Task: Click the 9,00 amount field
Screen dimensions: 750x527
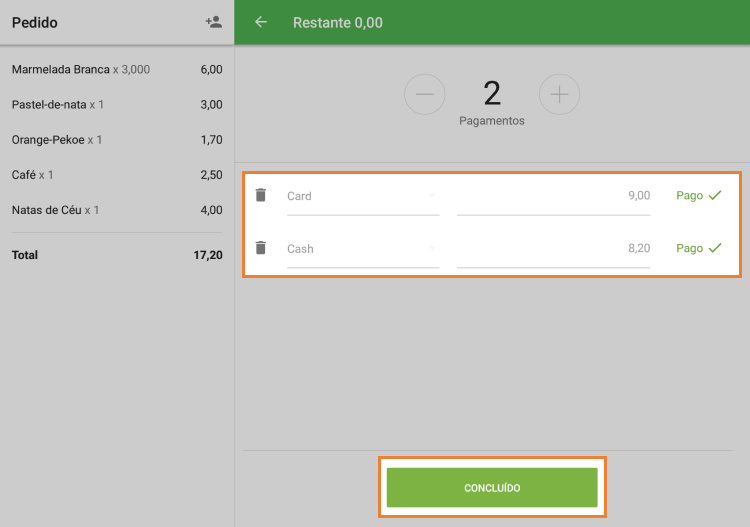Action: (553, 196)
